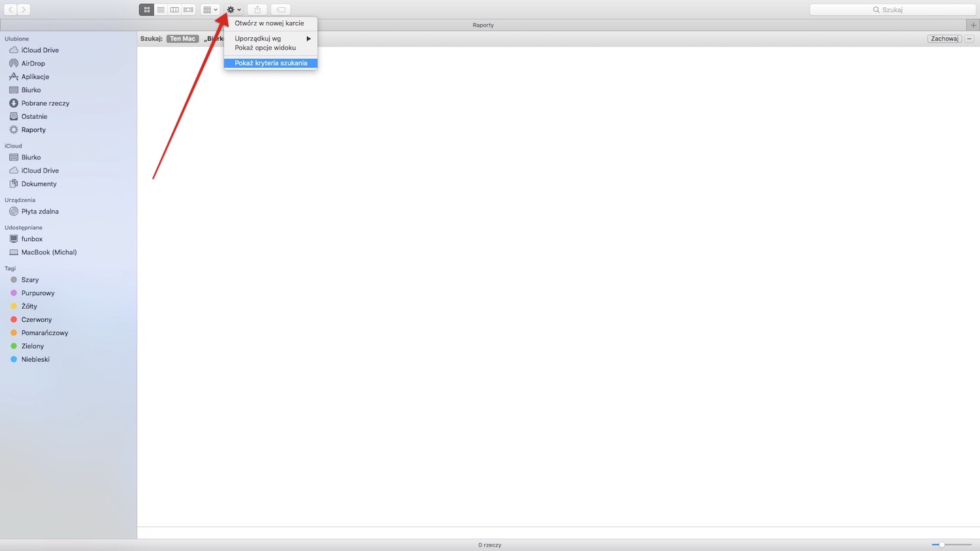Viewport: 980px width, 551px height.
Task: Remove search criteria with minus button
Action: tap(970, 39)
